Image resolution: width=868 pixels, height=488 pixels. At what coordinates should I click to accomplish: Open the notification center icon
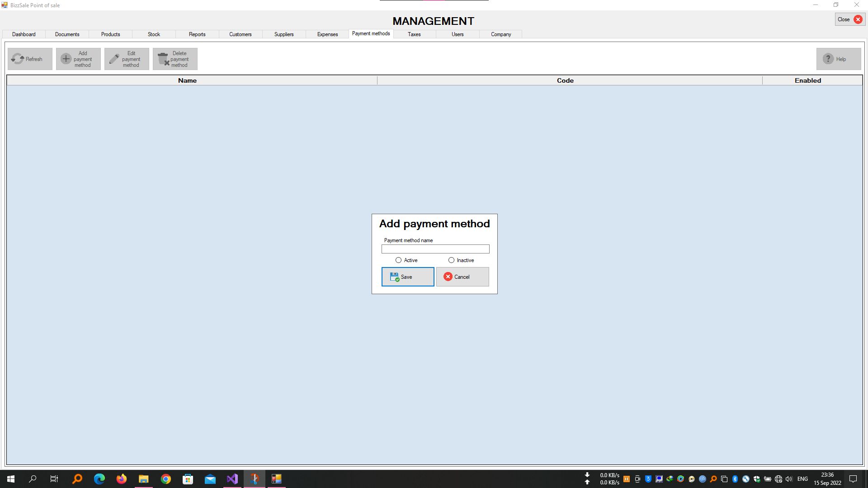point(853,479)
